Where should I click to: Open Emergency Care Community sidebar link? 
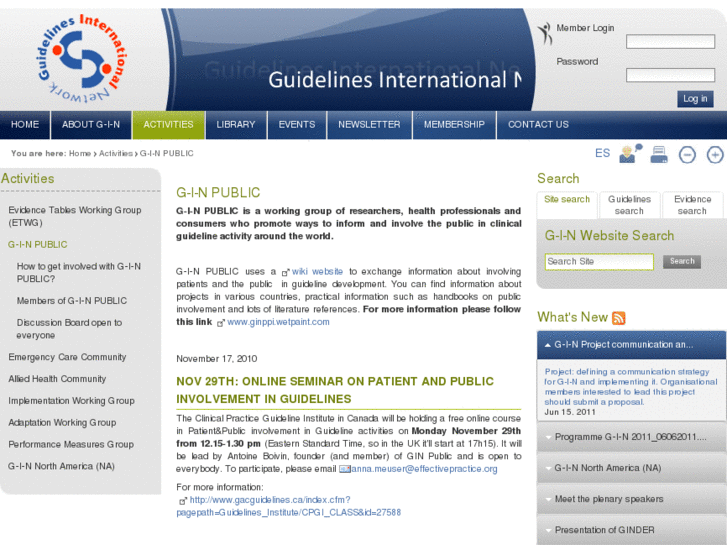(67, 357)
